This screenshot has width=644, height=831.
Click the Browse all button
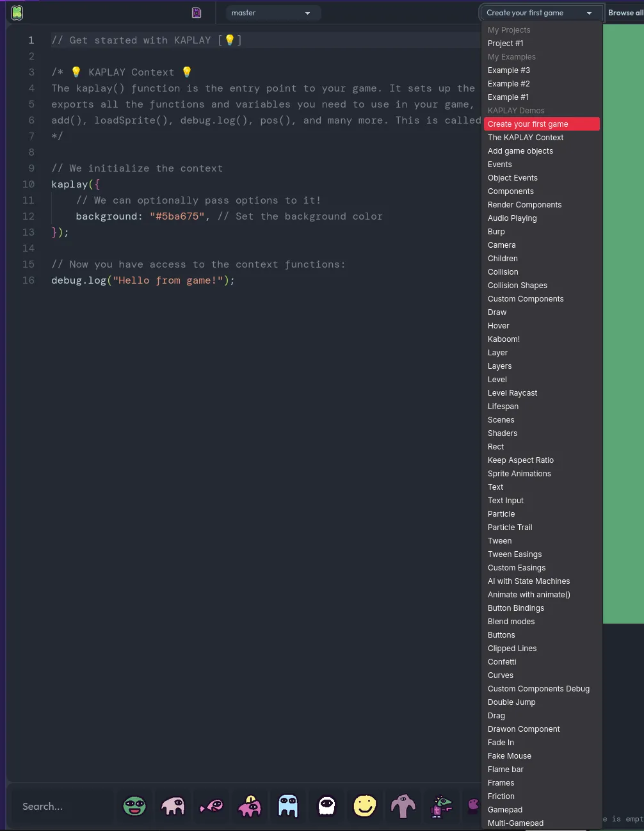pyautogui.click(x=625, y=13)
